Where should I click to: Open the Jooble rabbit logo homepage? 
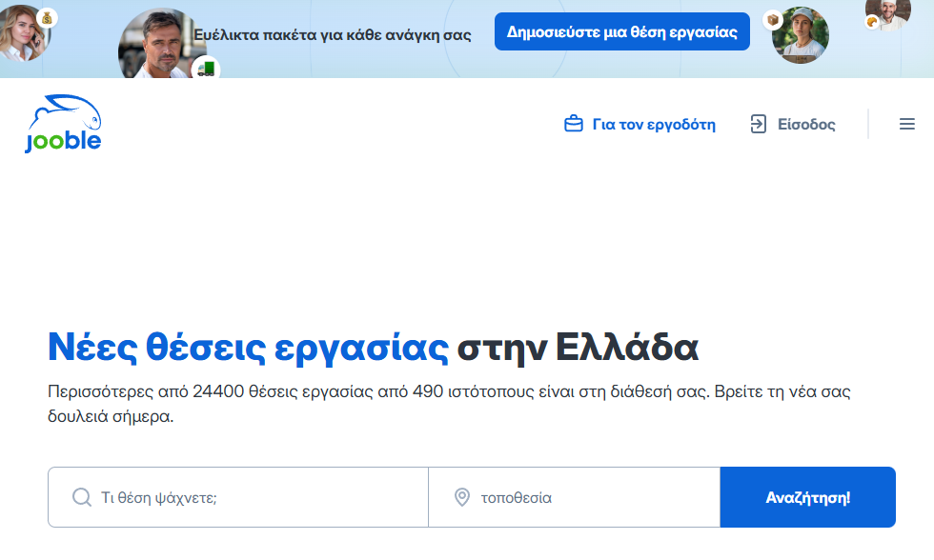[63, 124]
